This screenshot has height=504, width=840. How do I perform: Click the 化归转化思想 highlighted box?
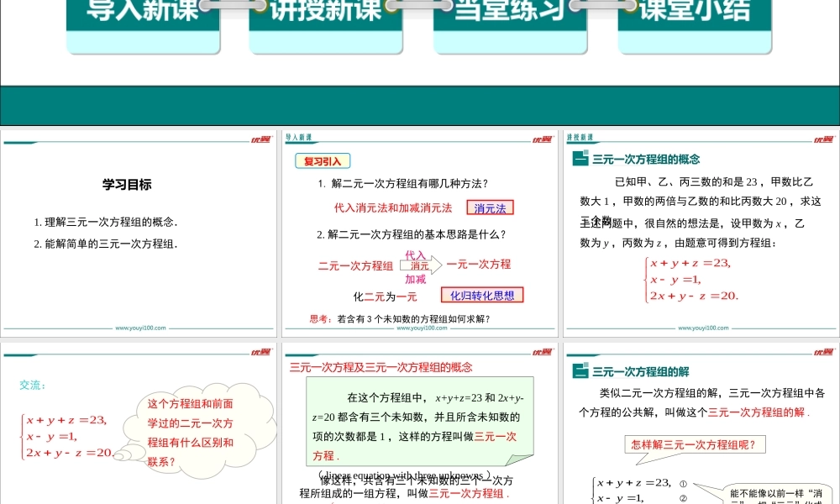tap(483, 294)
